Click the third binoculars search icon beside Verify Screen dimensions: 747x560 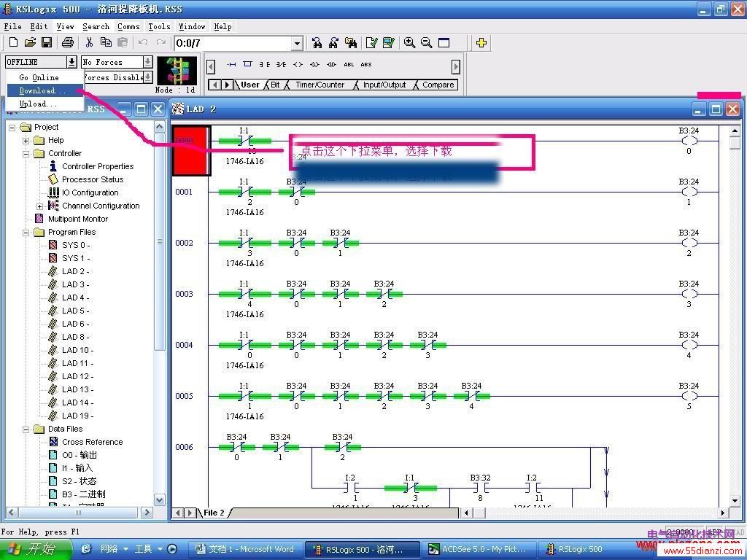[351, 43]
